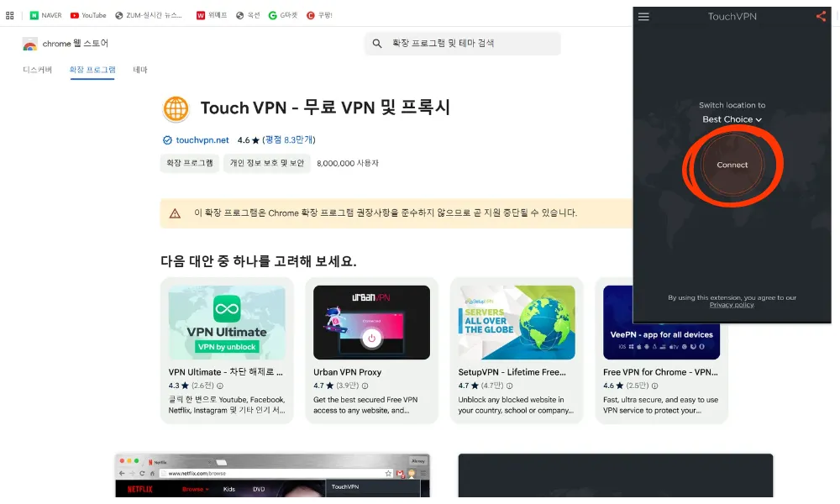Screen dimensions: 840x504
Task: Click the Chrome Web Store logo
Action: tap(30, 44)
